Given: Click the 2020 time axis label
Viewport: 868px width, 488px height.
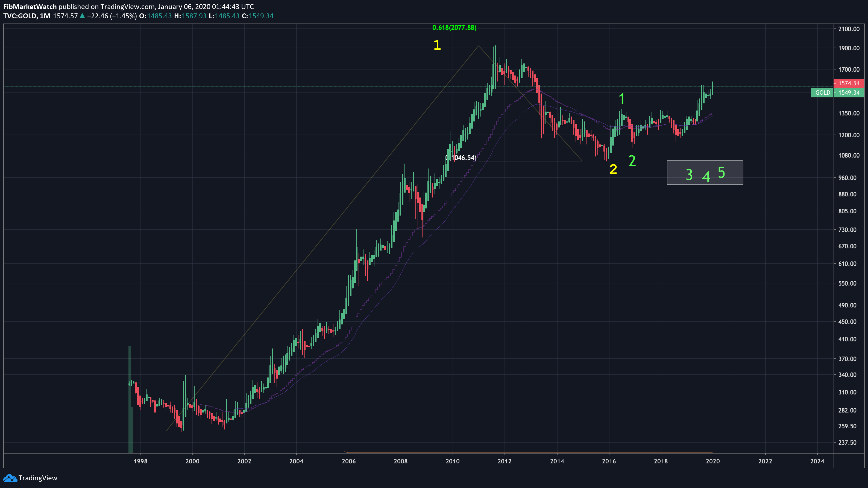Looking at the screenshot, I should (713, 461).
